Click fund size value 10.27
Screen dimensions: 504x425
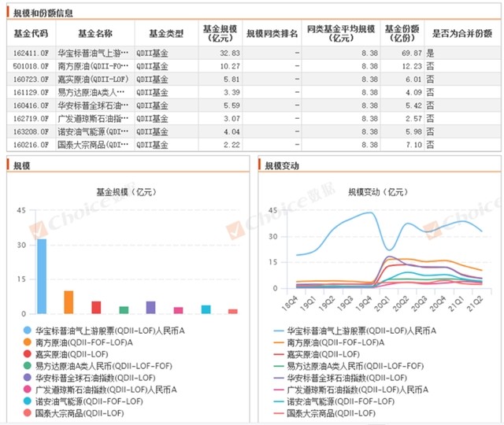[x=230, y=66]
